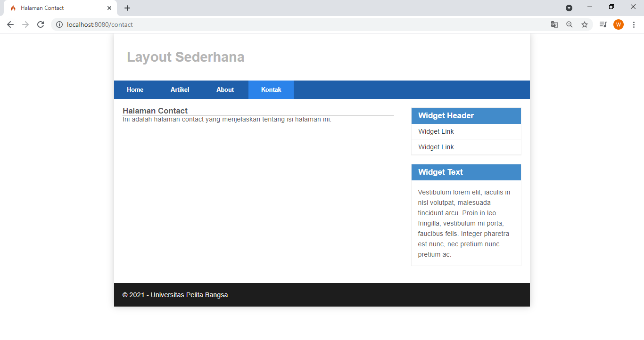The image size is (644, 340).
Task: Bookmark this page using the star icon
Action: (x=585, y=24)
